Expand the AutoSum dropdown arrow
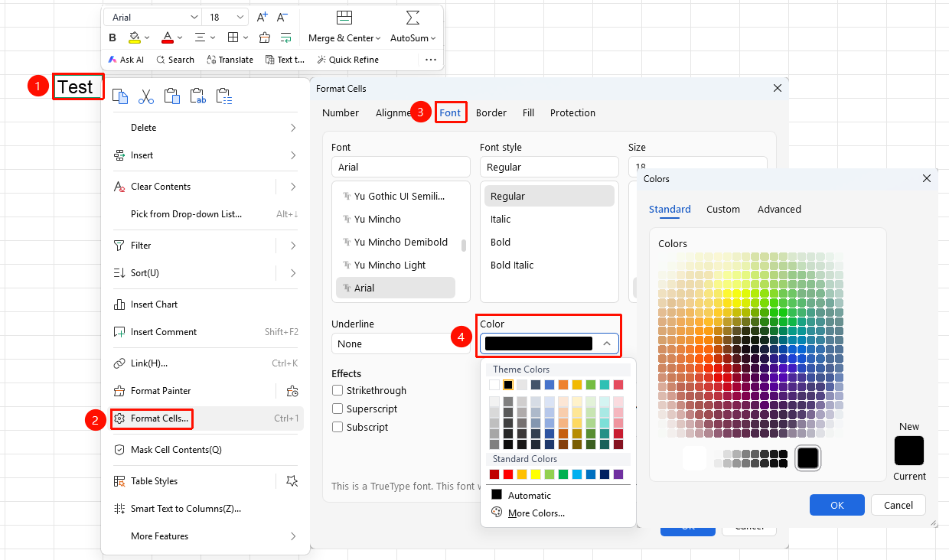This screenshot has width=949, height=560. point(433,38)
